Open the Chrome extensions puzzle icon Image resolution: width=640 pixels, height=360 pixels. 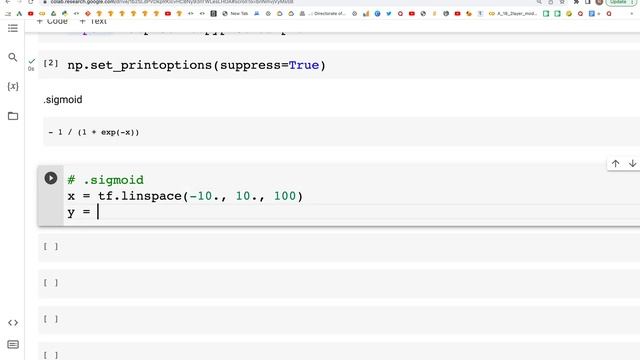pyautogui.click(x=576, y=2)
